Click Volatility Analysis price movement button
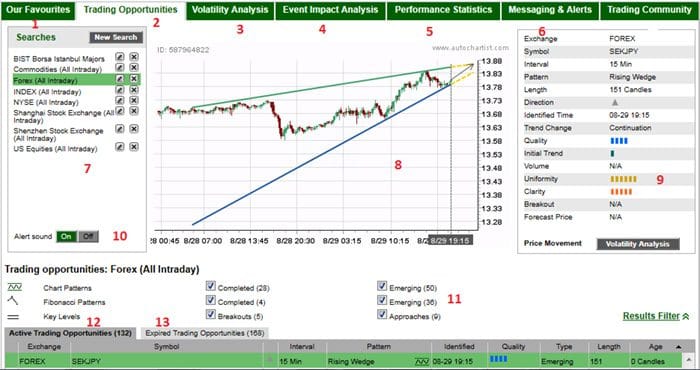Image resolution: width=700 pixels, height=370 pixels. 638,244
